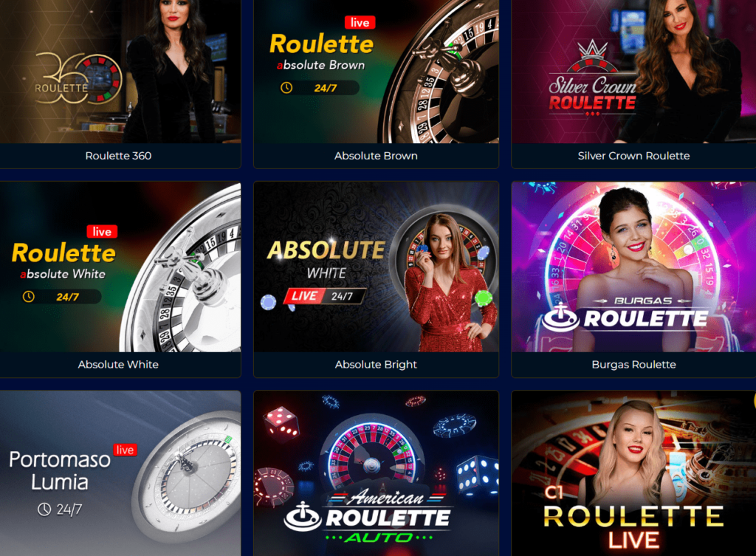Launch the Absolute Bright game image
This screenshot has width=756, height=556.
(x=376, y=267)
